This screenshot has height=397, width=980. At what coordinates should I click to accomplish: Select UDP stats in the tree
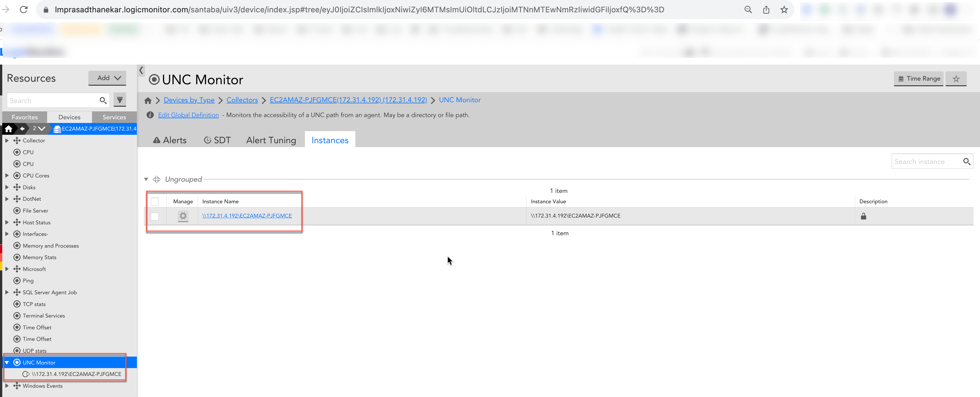[34, 351]
